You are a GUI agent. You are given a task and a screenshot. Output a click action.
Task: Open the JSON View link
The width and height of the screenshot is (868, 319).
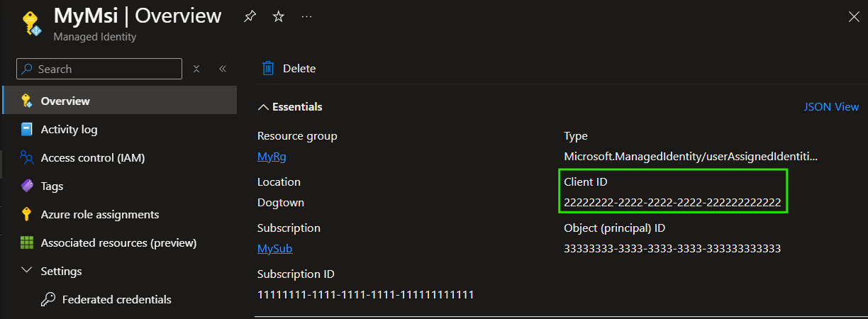[831, 106]
